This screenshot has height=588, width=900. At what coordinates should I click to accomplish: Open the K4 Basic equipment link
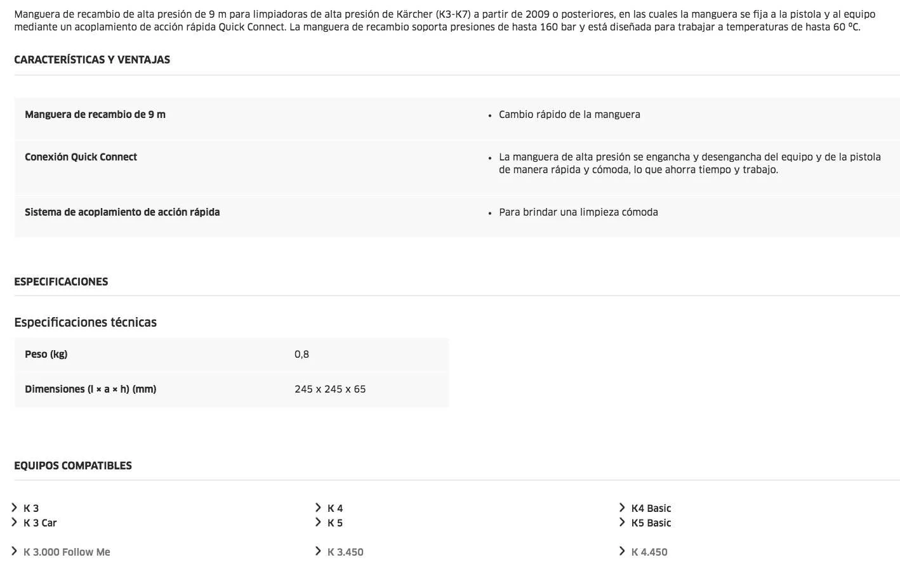(x=651, y=508)
